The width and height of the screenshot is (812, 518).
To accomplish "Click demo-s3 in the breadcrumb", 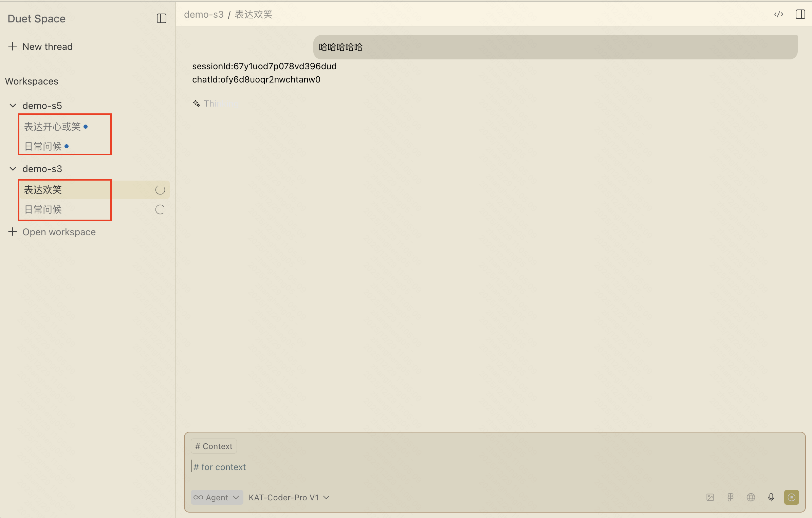I will click(x=204, y=14).
